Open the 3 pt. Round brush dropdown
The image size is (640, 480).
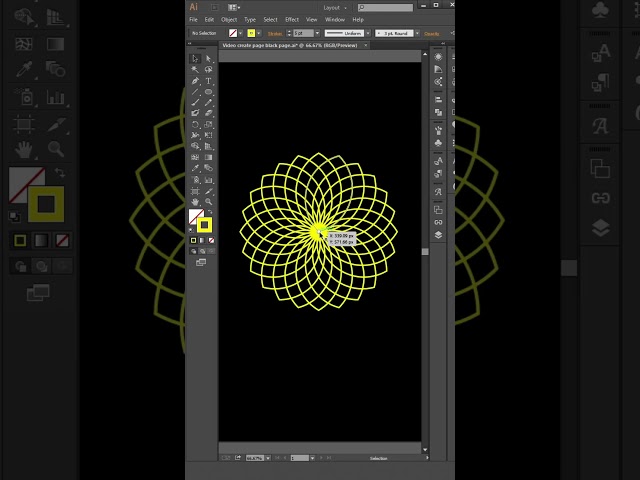point(417,33)
